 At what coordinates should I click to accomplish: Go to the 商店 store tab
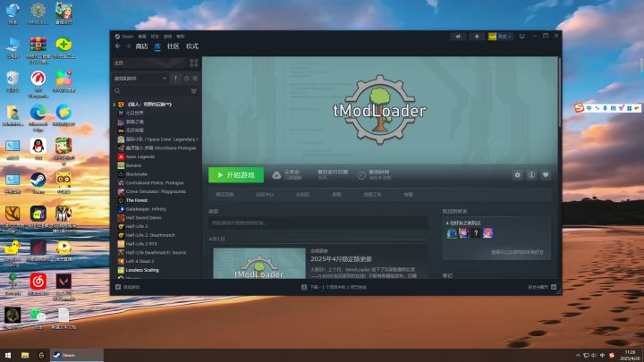coord(141,46)
